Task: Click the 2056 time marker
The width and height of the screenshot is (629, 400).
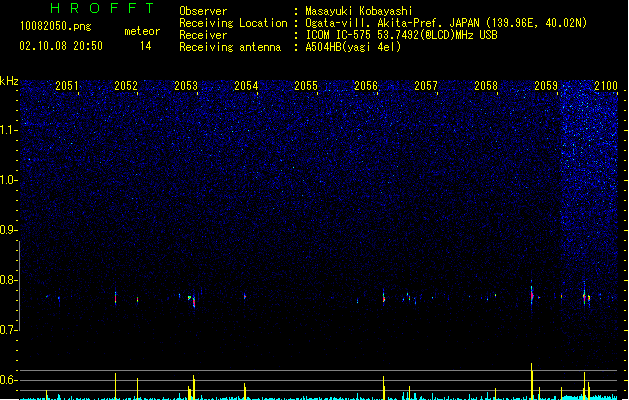Action: coord(366,86)
